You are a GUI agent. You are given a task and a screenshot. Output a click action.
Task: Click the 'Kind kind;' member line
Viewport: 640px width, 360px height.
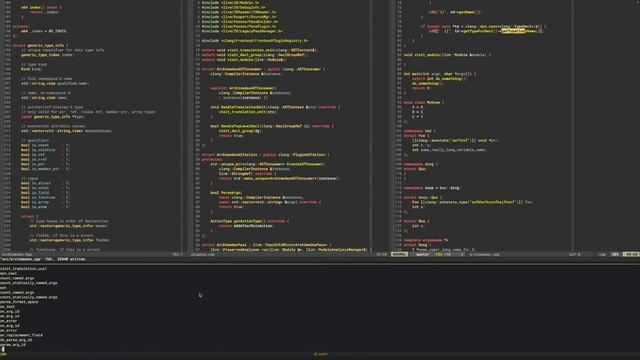coord(31,69)
